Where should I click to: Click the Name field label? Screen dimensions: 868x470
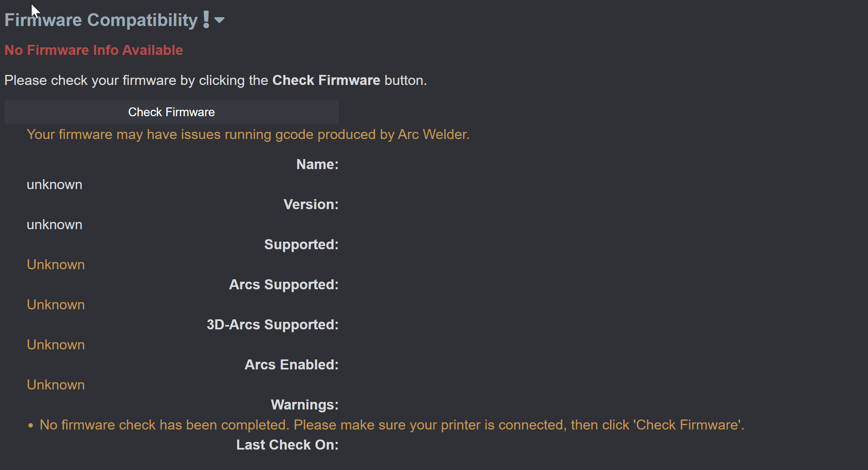(317, 164)
